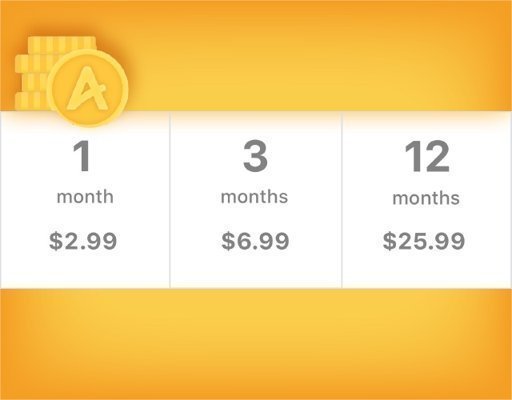Image resolution: width=512 pixels, height=400 pixels.
Task: Click the "months" label under 12
Action: 426,198
